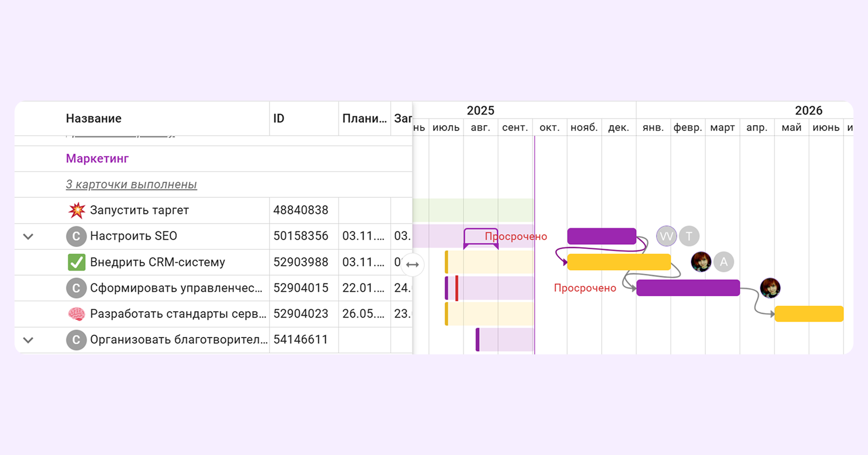Image resolution: width=868 pixels, height=455 pixels.
Task: Expand the Организовать благотворительность row chevron
Action: (29, 340)
